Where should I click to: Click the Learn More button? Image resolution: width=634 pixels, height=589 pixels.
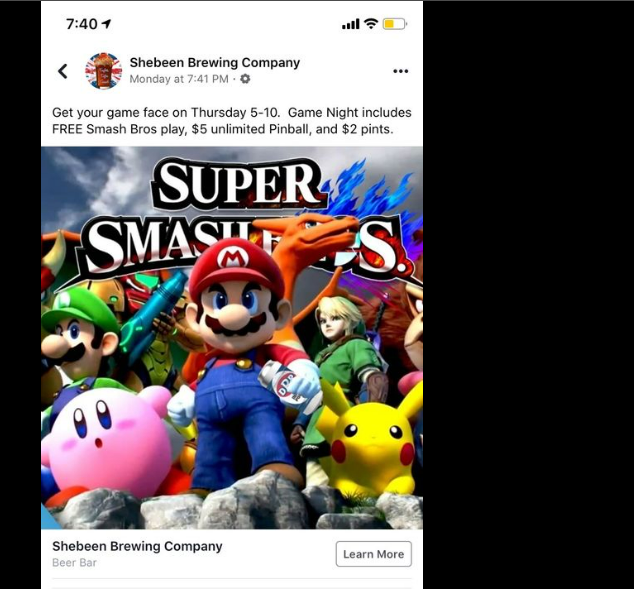pyautogui.click(x=374, y=554)
